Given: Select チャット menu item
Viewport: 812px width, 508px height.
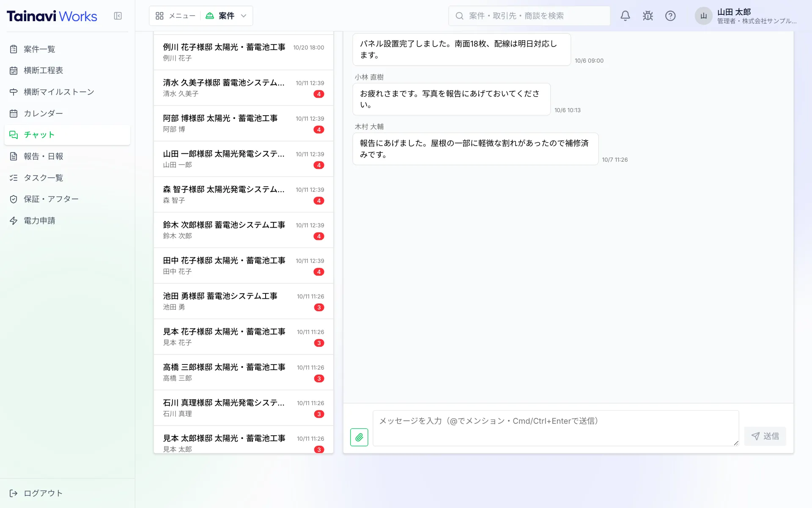Looking at the screenshot, I should 67,135.
